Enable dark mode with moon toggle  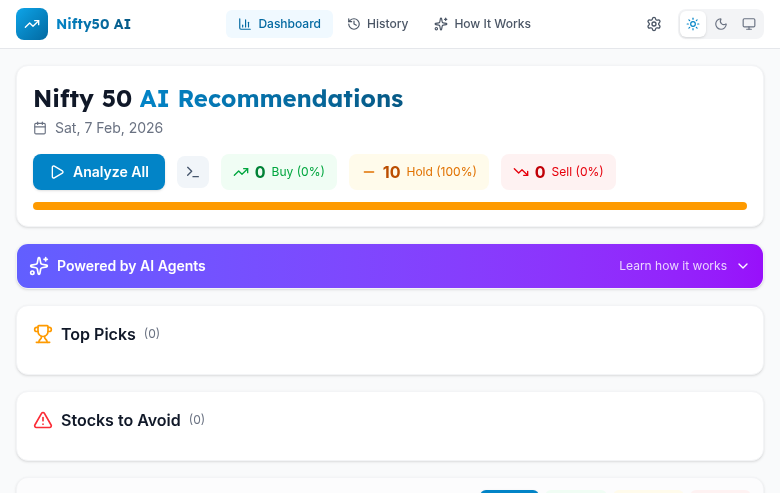click(x=721, y=24)
